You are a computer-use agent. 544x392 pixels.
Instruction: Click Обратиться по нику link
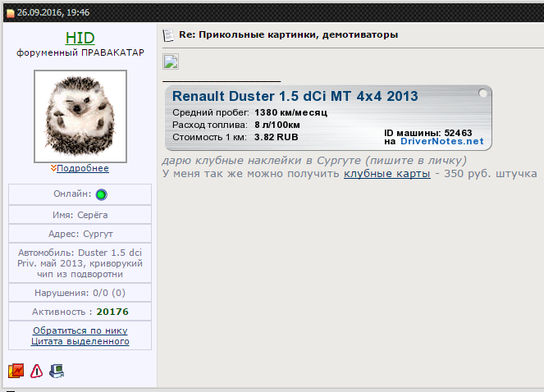click(80, 330)
